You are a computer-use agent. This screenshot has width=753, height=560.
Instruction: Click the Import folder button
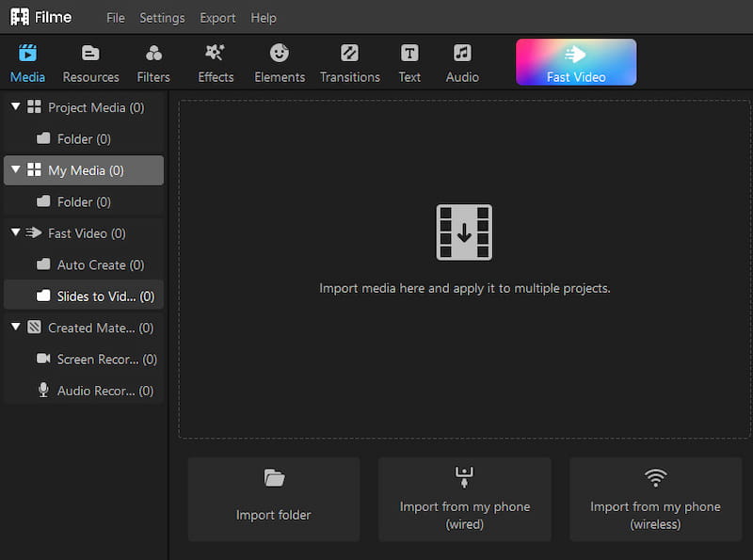point(274,499)
